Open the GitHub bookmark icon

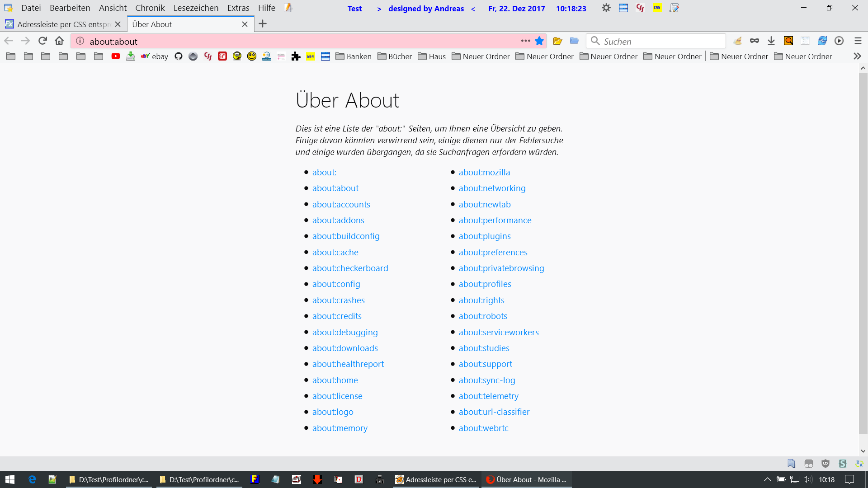tap(179, 56)
